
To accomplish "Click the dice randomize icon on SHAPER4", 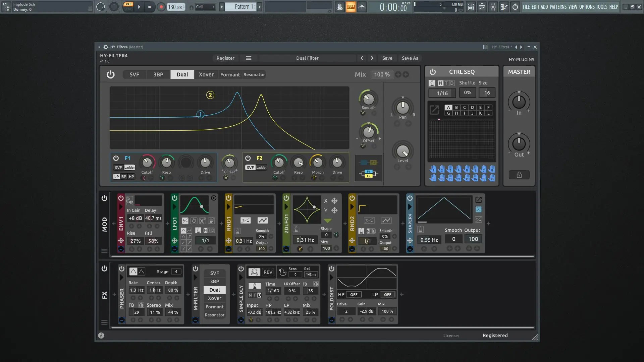I will click(x=479, y=209).
